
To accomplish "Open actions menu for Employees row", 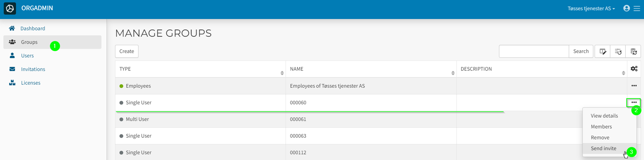I will [634, 86].
